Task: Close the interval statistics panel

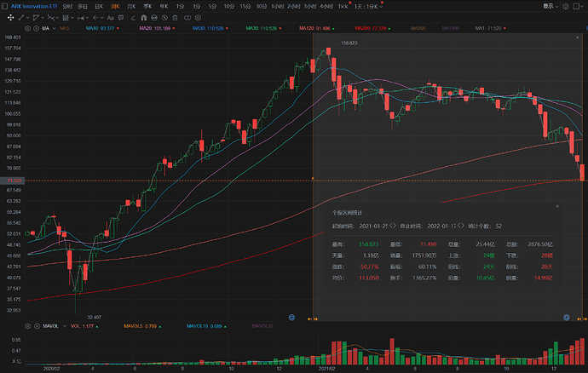Action: [x=558, y=206]
